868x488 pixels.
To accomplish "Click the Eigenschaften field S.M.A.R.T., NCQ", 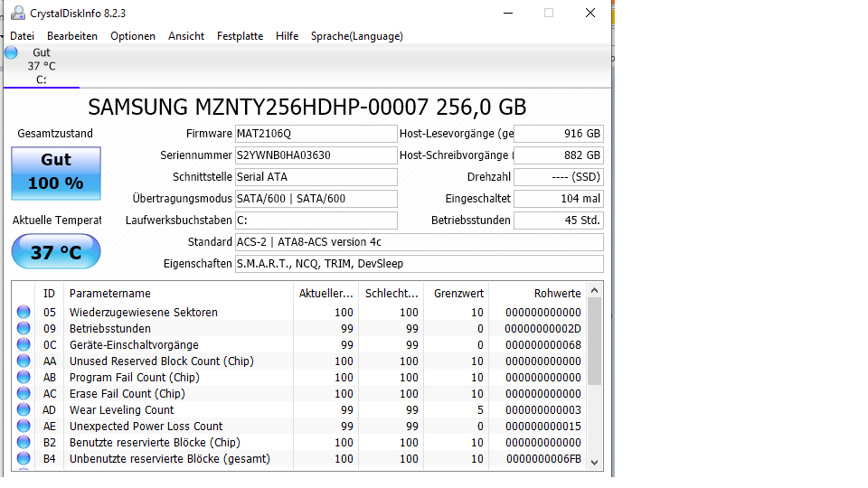I will pos(419,263).
